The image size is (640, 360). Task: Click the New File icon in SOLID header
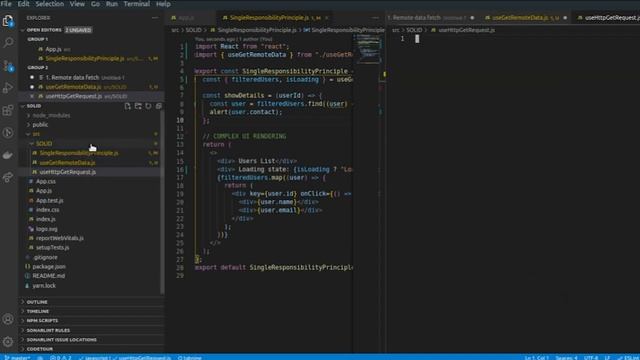click(128, 106)
